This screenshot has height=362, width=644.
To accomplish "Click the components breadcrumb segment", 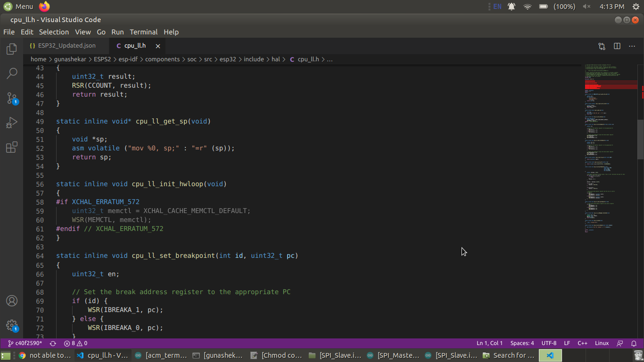I will pyautogui.click(x=162, y=59).
